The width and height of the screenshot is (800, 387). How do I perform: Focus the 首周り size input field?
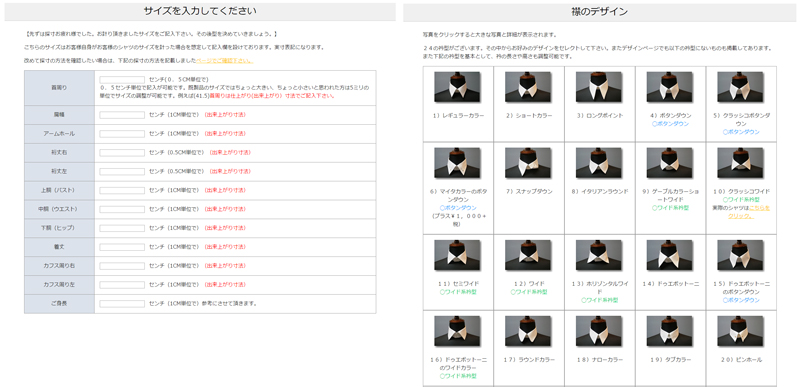(122, 80)
